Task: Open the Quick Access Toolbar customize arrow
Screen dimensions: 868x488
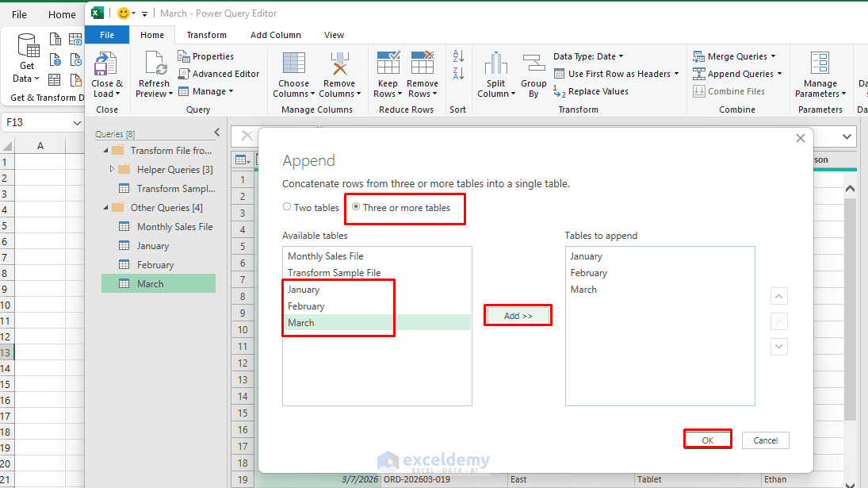Action: [144, 13]
